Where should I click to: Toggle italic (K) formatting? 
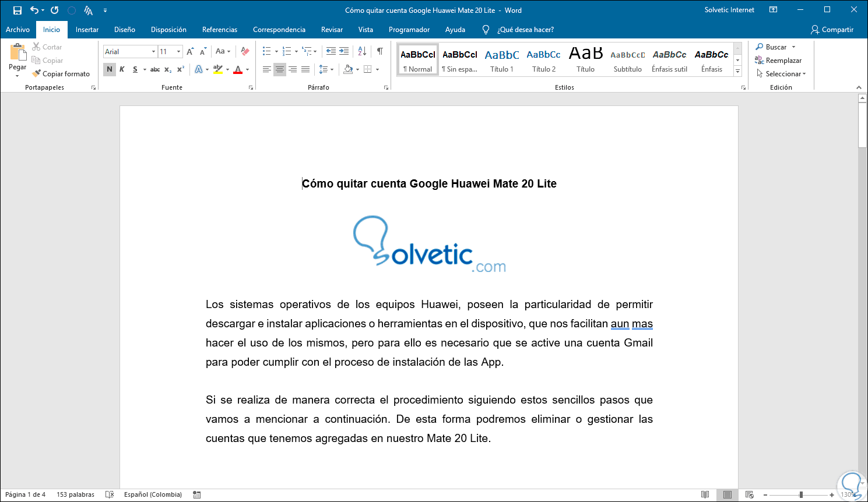(122, 69)
